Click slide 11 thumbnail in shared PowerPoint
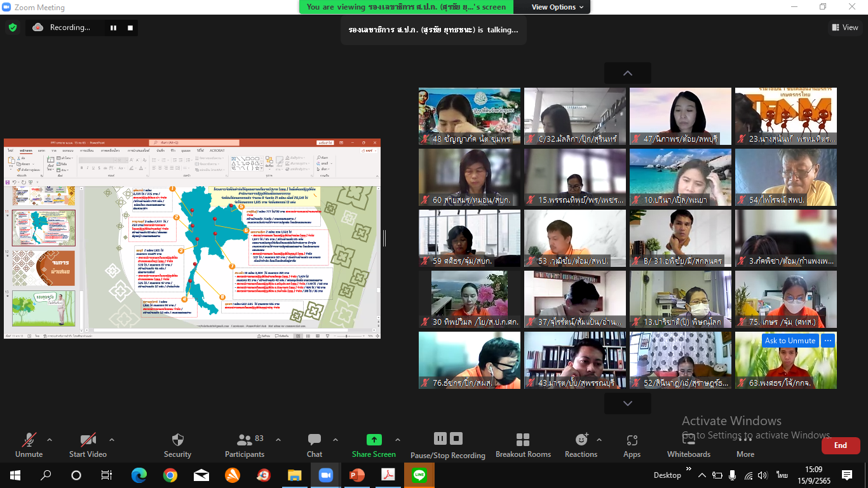The image size is (868, 488). 43,228
